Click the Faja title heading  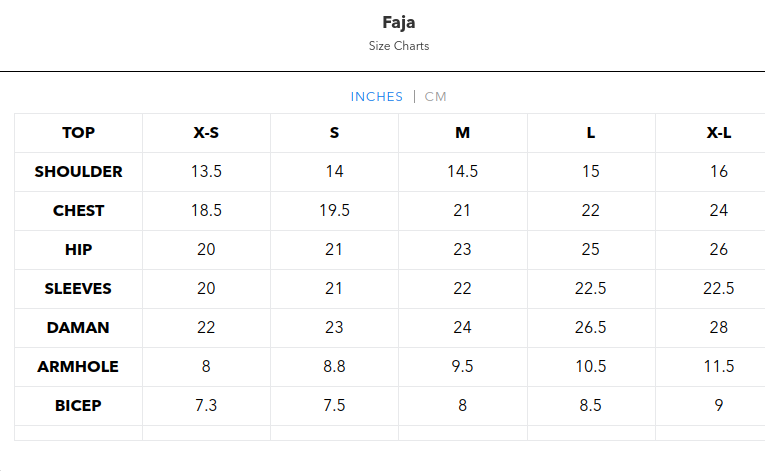coord(398,22)
